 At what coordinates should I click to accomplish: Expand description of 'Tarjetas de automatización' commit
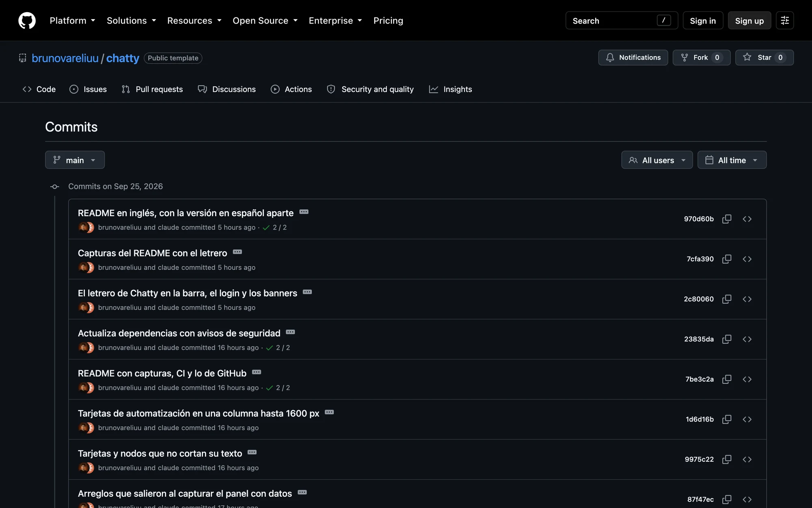pyautogui.click(x=329, y=412)
